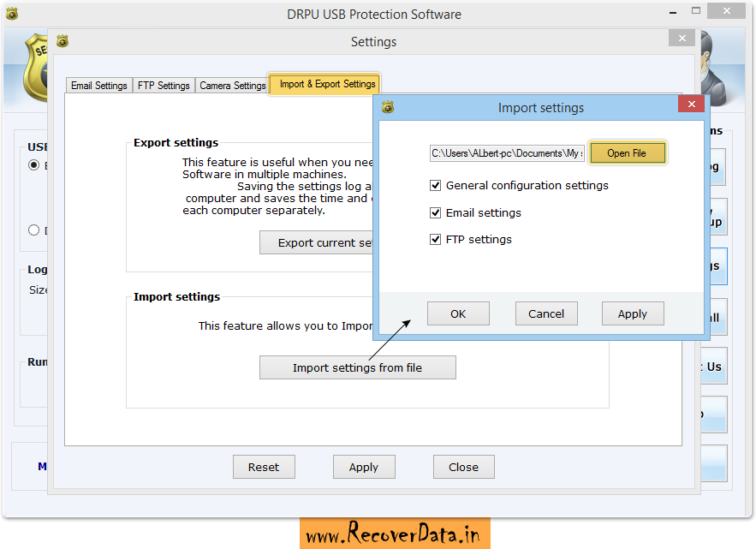
Task: Uncheck General configuration settings checkbox
Action: click(x=435, y=185)
